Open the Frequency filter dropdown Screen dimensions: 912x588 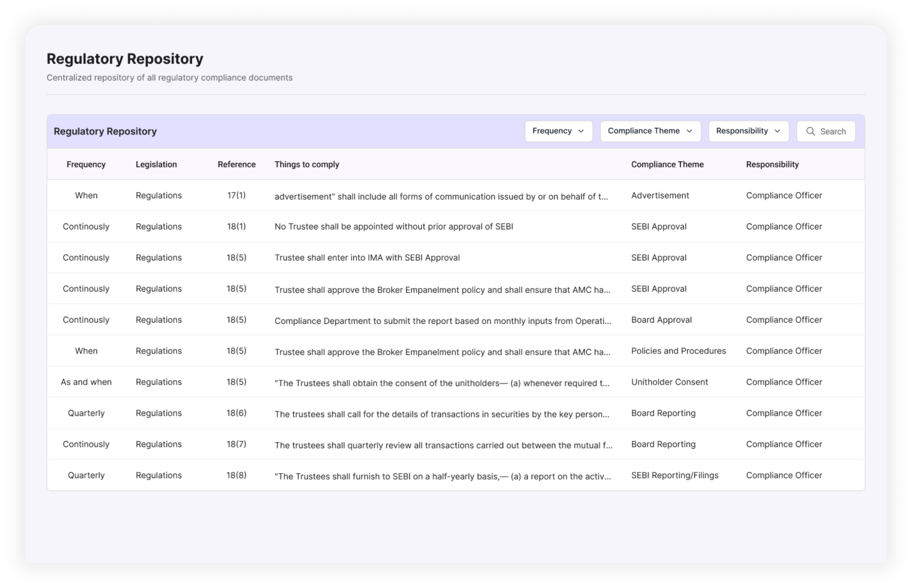(558, 131)
